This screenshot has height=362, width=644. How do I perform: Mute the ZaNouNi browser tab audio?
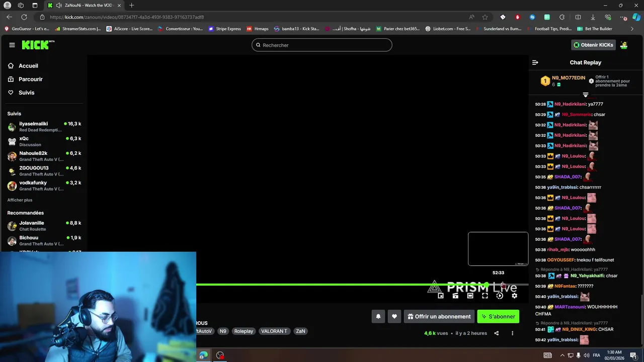pyautogui.click(x=59, y=5)
